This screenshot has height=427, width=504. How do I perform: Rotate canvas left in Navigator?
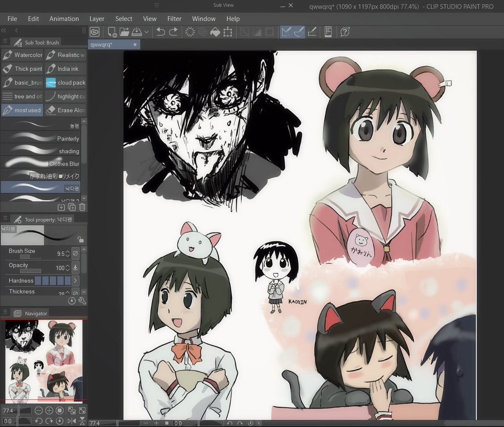tap(39, 421)
